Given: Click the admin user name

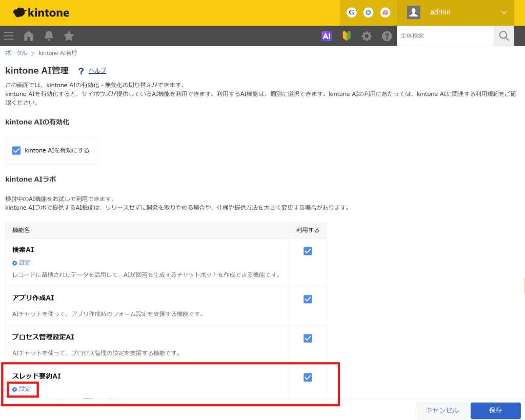Looking at the screenshot, I should tap(440, 12).
